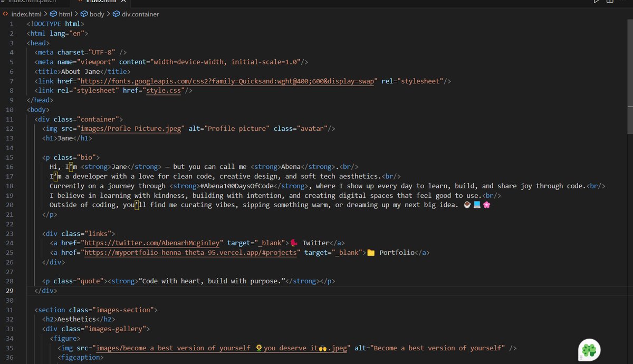Click the 'container' class value on line 11
This screenshot has height=364, width=633.
(x=100, y=119)
